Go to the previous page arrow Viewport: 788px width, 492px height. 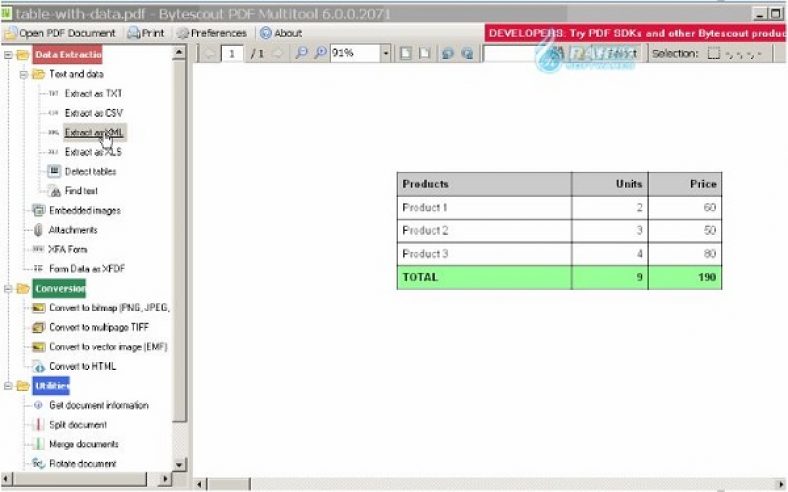click(210, 53)
